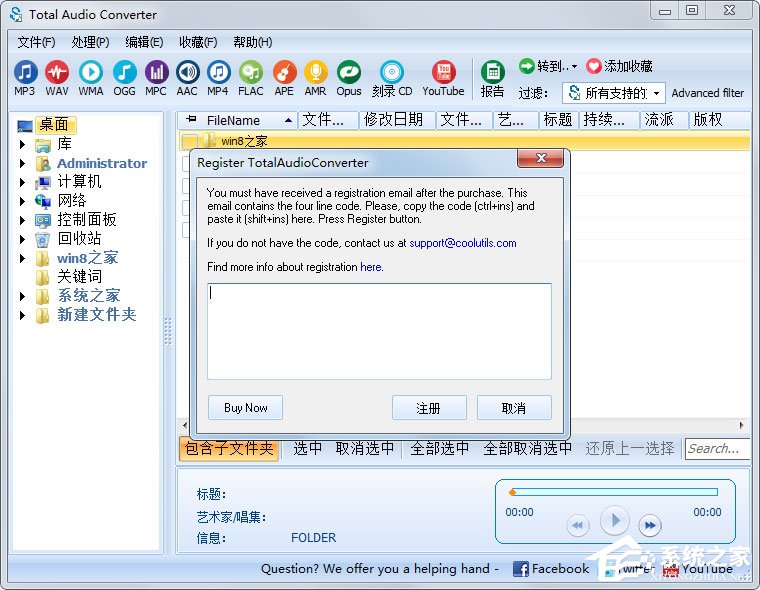The image size is (760, 590).
Task: Open the 文件(F) menu
Action: [36, 42]
